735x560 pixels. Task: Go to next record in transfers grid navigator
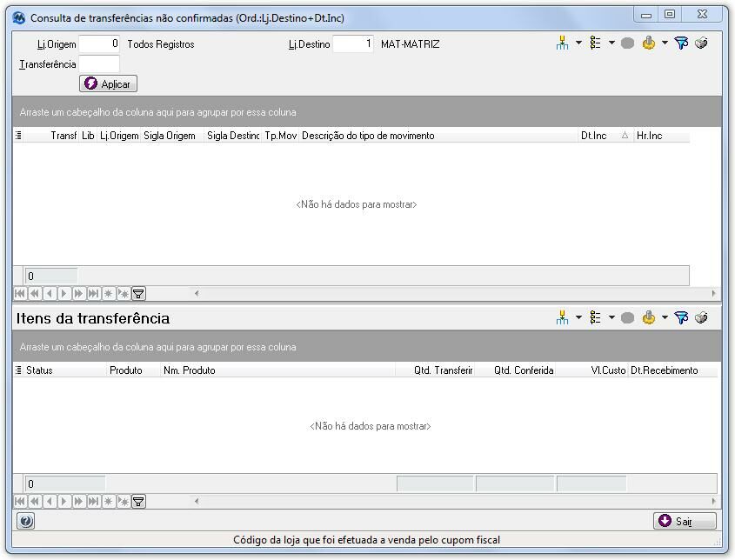pos(63,294)
